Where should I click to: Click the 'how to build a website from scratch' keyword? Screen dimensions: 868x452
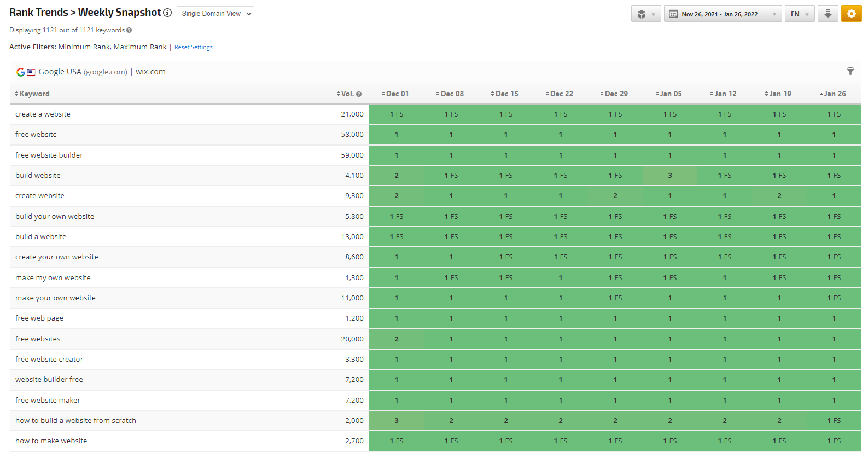click(x=75, y=420)
